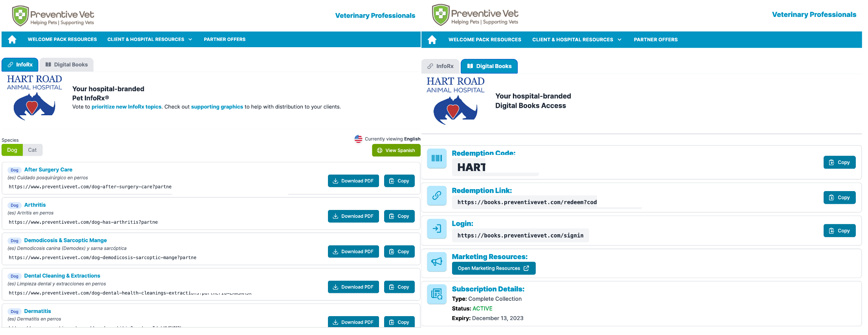
Task: Open After Surgery Care topic title
Action: (x=48, y=169)
